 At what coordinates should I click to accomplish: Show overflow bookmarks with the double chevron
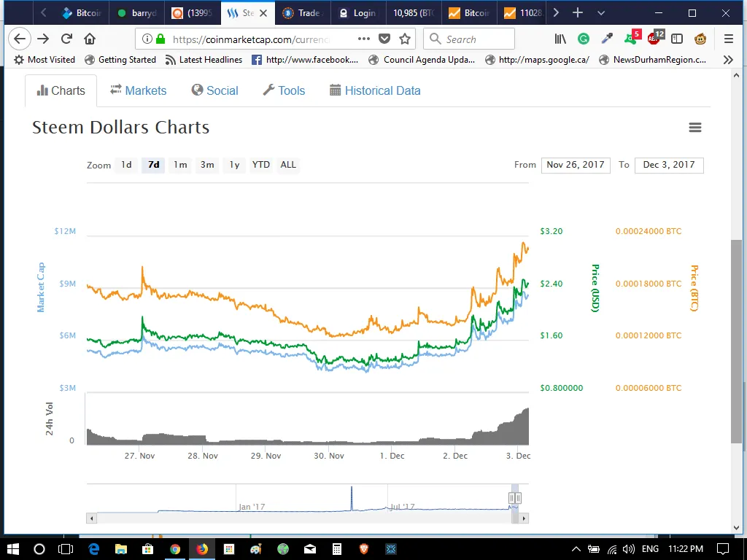[728, 60]
